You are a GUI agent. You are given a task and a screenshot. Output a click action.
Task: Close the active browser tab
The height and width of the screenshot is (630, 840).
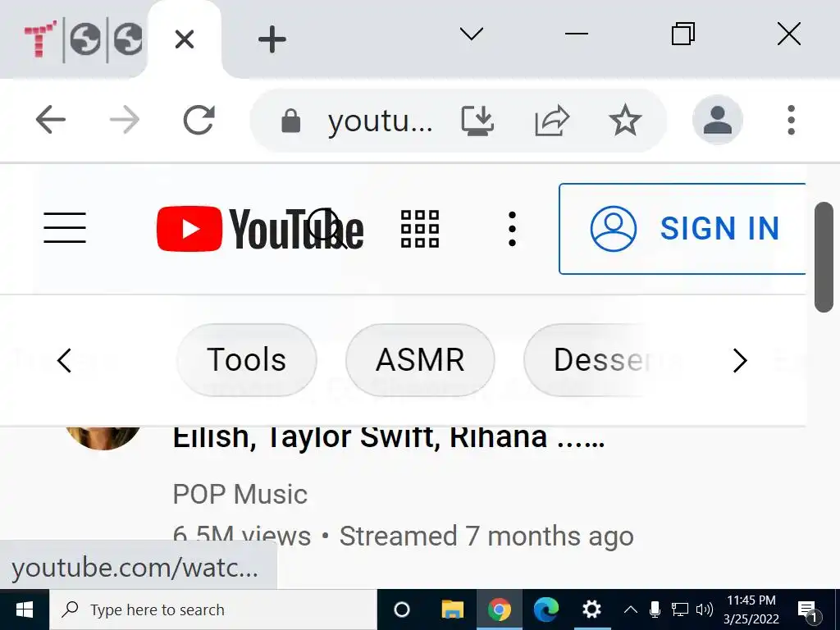[x=185, y=39]
